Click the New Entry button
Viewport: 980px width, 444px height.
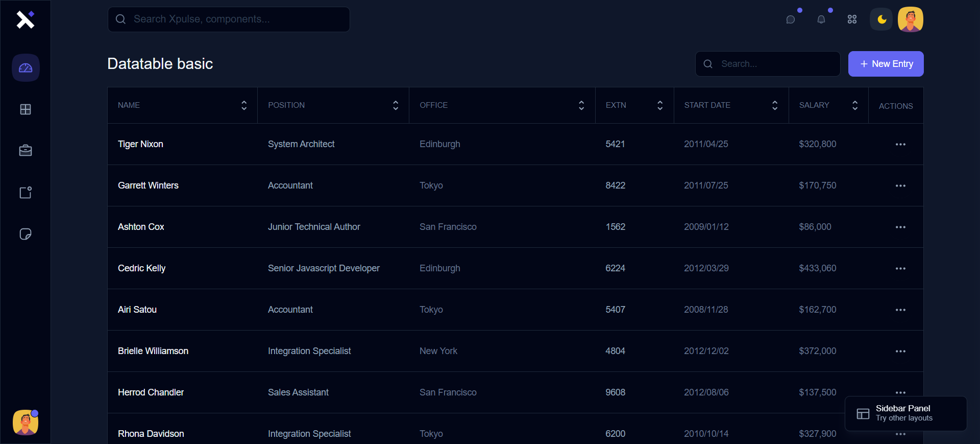click(x=886, y=64)
